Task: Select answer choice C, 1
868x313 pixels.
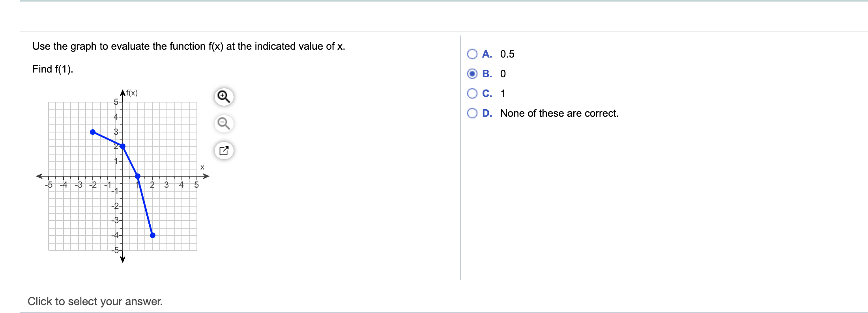Action: (472, 93)
